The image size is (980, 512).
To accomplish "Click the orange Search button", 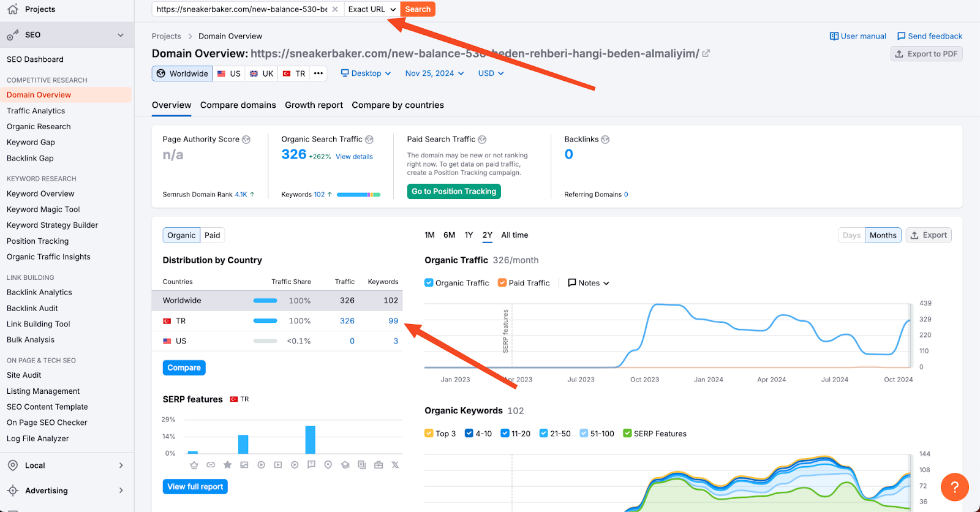I will click(x=418, y=9).
